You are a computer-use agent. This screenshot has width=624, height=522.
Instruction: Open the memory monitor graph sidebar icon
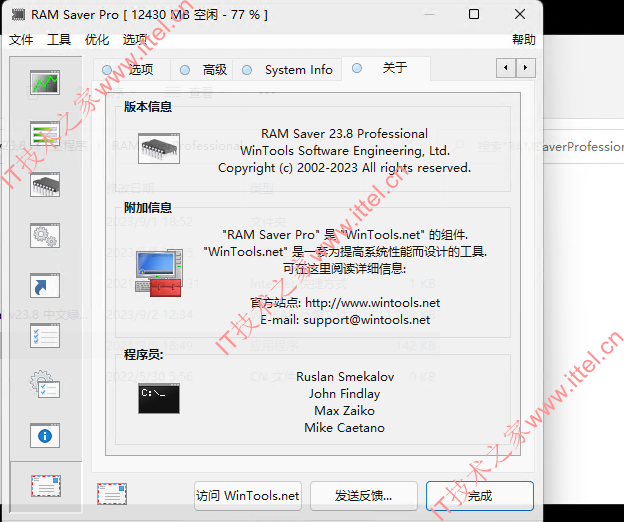45,83
